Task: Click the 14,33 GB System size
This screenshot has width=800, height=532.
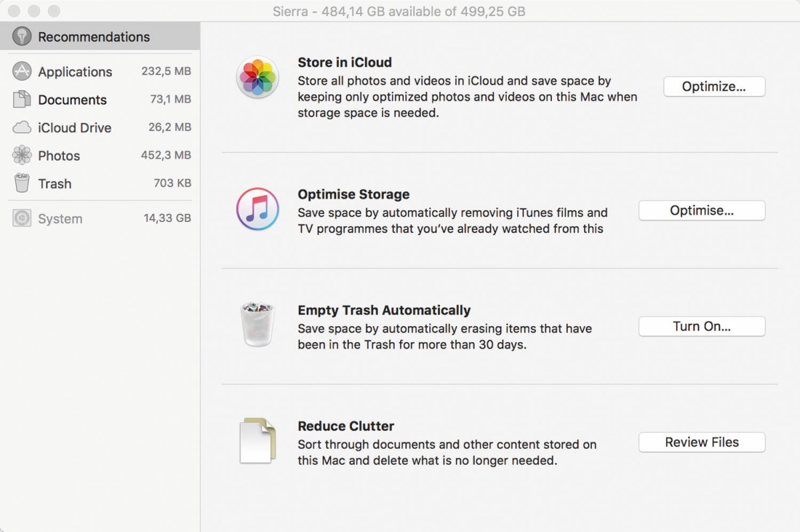Action: coord(167,218)
